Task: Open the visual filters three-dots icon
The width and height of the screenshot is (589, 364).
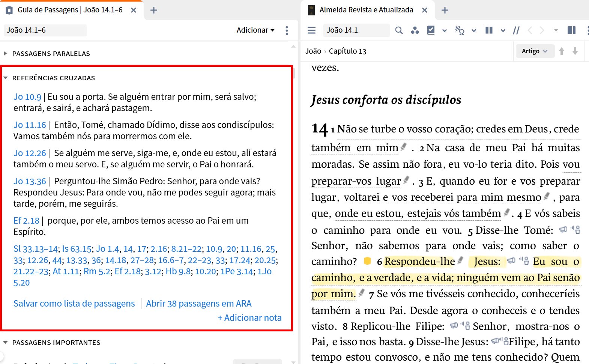Action: (415, 30)
